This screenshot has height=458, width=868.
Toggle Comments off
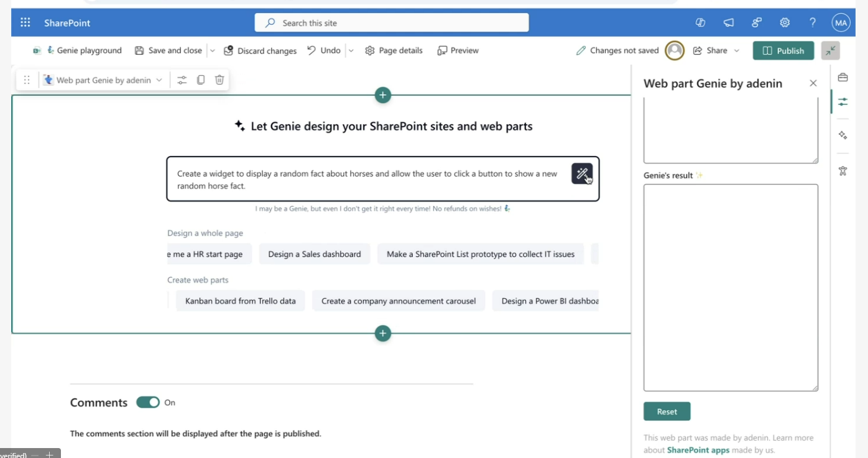tap(148, 403)
